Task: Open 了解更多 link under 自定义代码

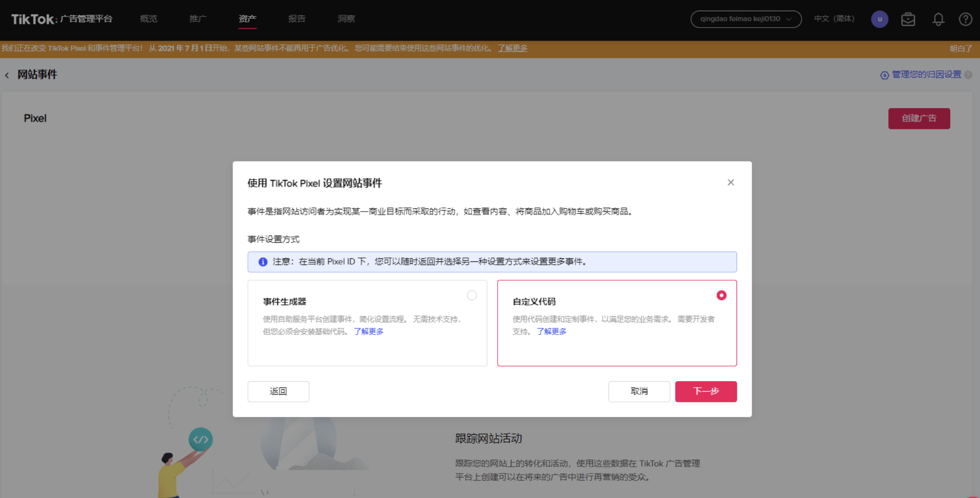Action: pyautogui.click(x=552, y=331)
